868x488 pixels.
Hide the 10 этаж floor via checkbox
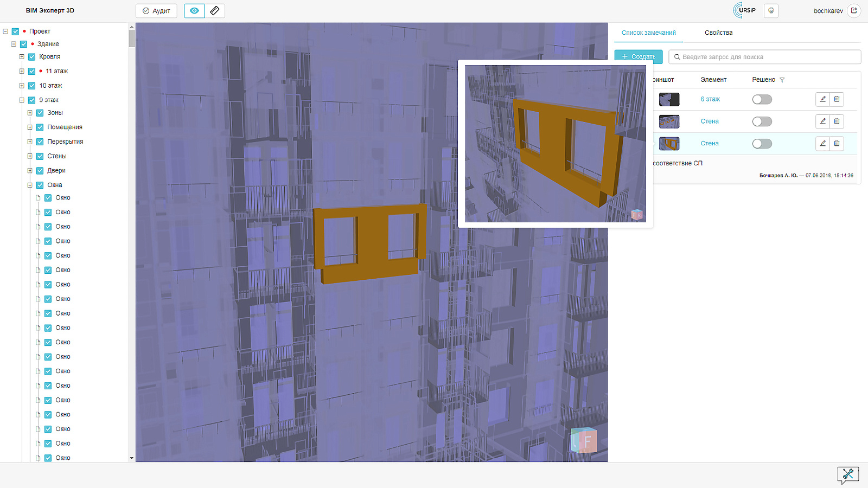tap(32, 86)
